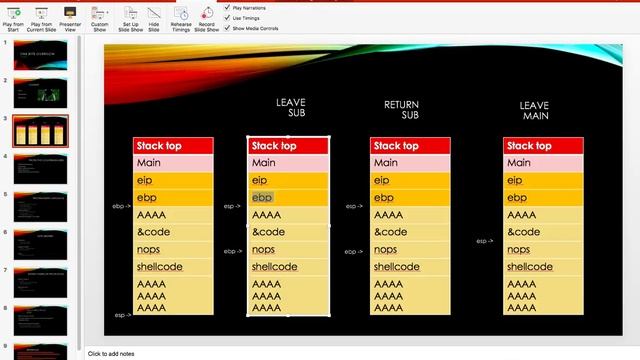The height and width of the screenshot is (360, 640).
Task: Click '&code' cell in LEAVE SUB table
Action: pyautogui.click(x=288, y=232)
